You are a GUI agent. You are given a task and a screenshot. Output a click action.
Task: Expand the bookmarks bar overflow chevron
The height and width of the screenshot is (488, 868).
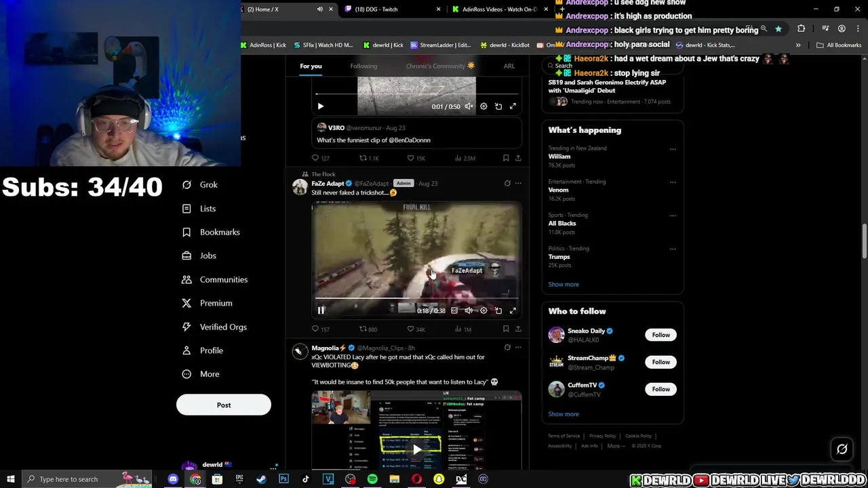(798, 45)
